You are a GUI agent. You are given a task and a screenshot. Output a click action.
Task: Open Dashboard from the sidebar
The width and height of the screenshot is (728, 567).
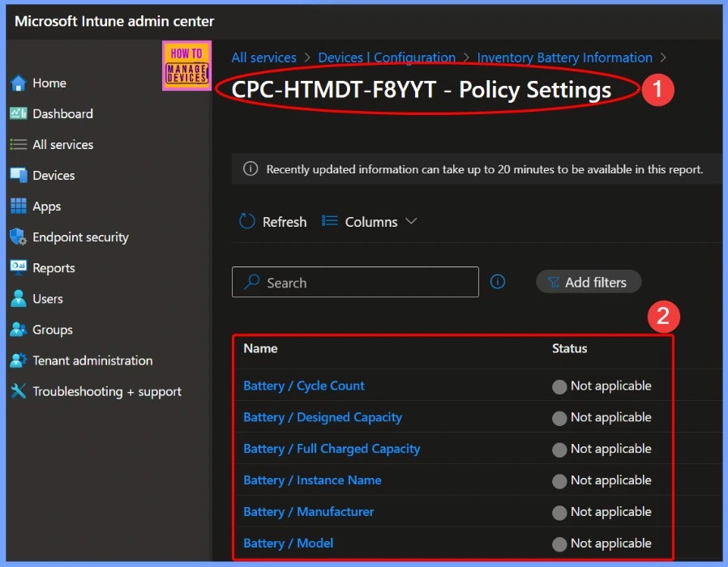click(x=62, y=113)
